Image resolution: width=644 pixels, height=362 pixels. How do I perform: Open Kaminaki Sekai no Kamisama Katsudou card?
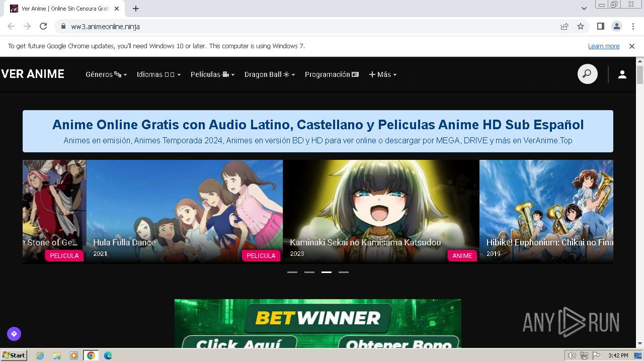381,212
